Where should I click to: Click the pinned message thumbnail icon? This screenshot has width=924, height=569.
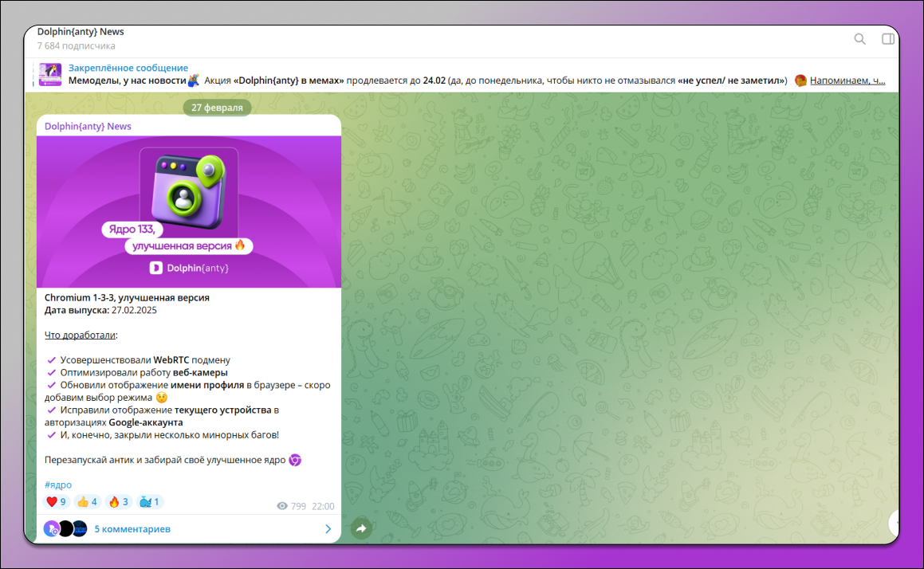click(50, 74)
